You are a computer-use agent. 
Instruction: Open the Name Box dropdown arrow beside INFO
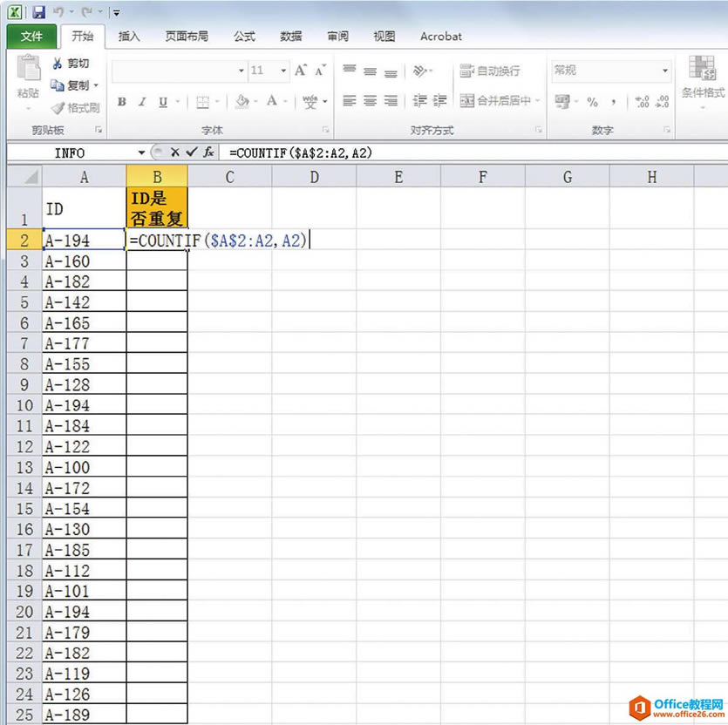click(x=141, y=152)
